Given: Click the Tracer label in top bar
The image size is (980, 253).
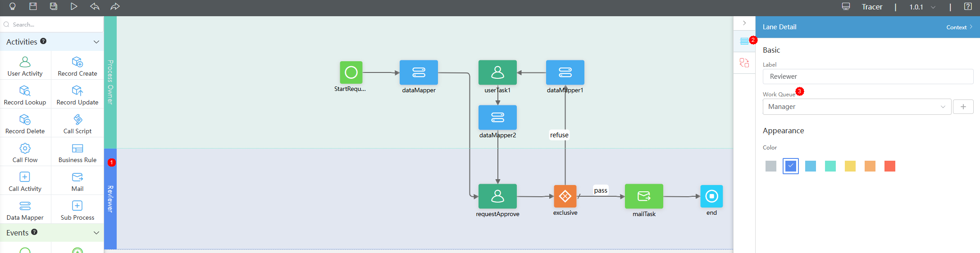Looking at the screenshot, I should (x=872, y=7).
